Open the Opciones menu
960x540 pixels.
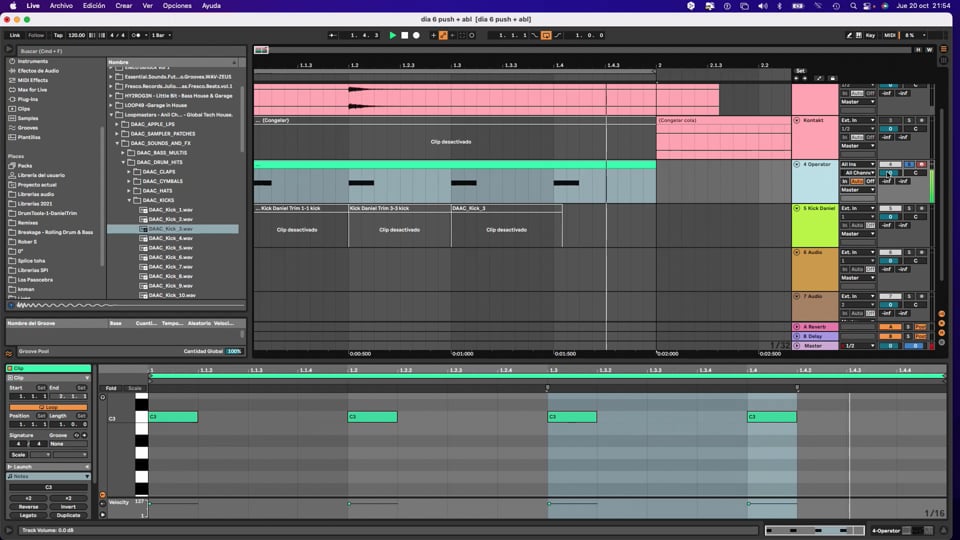[177, 6]
